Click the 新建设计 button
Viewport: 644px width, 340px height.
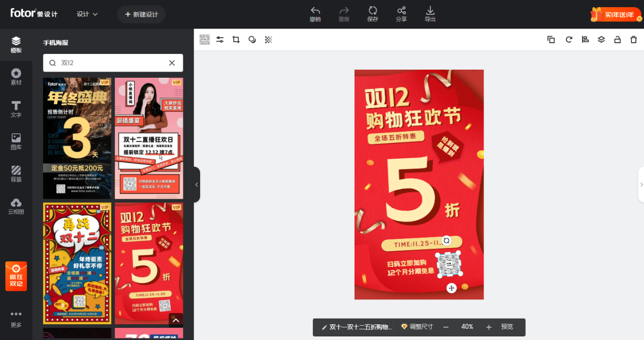[141, 14]
